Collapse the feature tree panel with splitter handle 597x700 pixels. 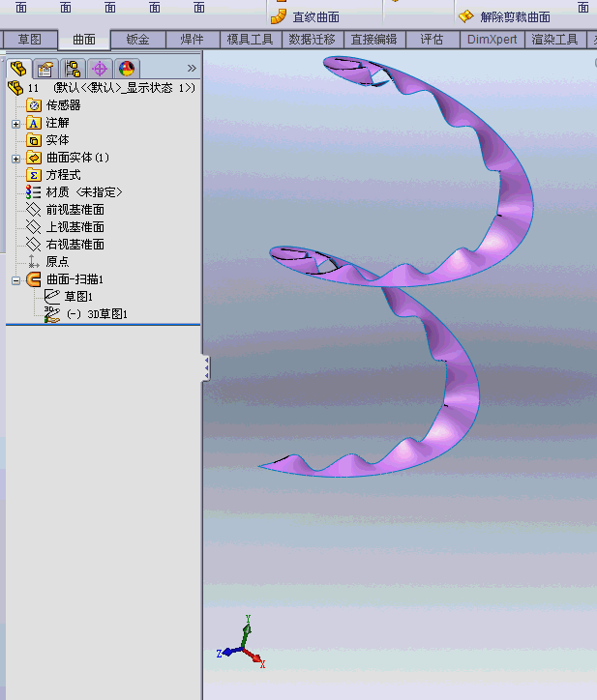(206, 368)
